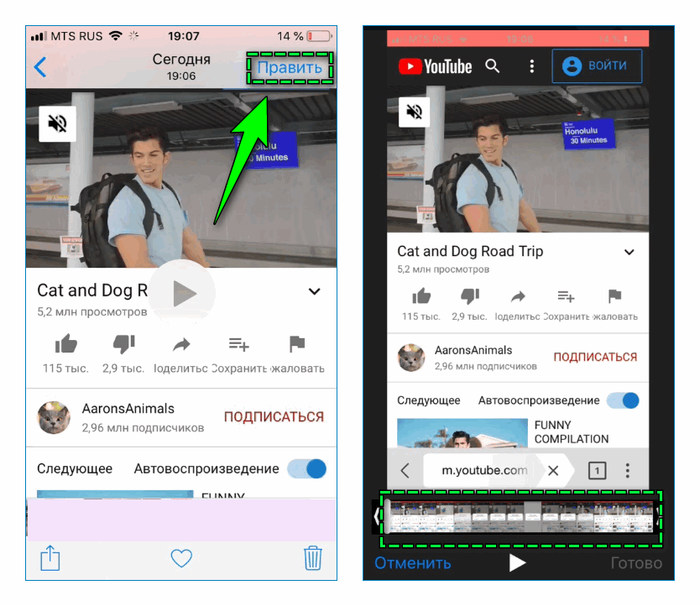Open browser tab counter showing 1

pyautogui.click(x=596, y=470)
